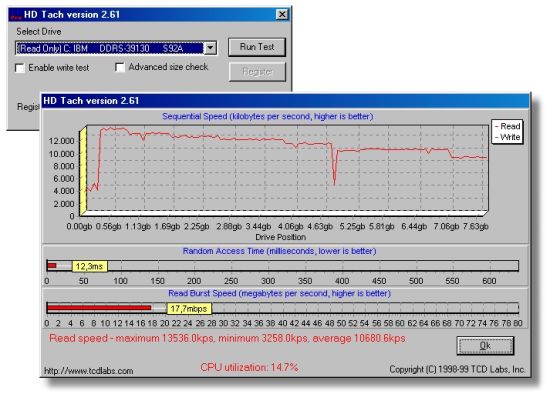Click the 600 mark on access time scale
Screen dimensions: 550x394
489,281
